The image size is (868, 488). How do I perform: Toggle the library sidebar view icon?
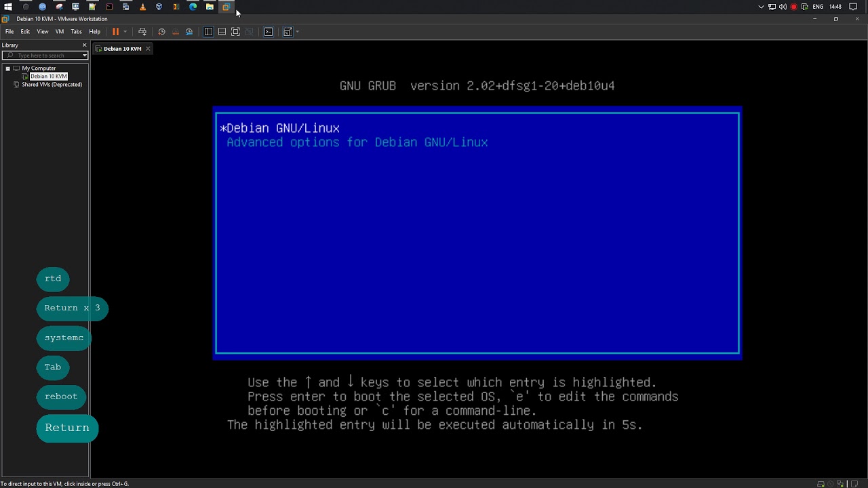pos(208,32)
